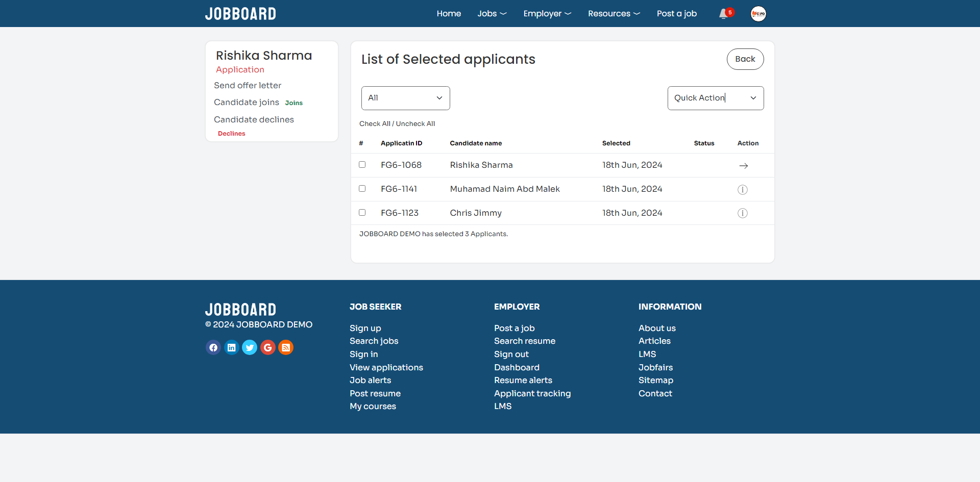The width and height of the screenshot is (980, 482).
Task: Select Candidate declines in sidebar
Action: pyautogui.click(x=254, y=120)
